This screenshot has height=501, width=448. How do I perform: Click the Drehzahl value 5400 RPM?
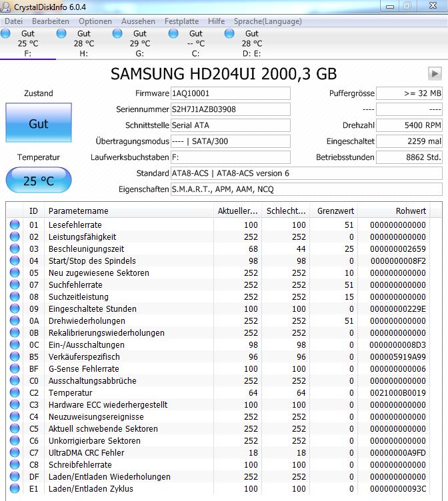pyautogui.click(x=409, y=125)
